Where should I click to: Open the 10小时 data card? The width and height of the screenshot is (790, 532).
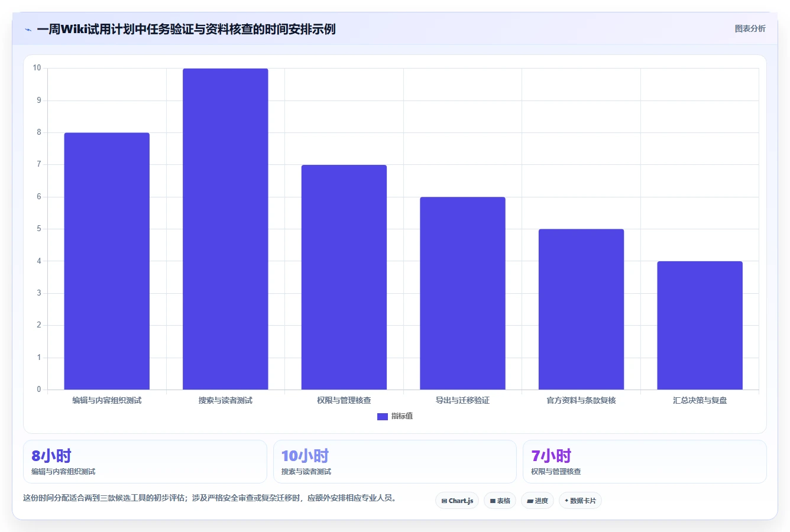point(395,462)
